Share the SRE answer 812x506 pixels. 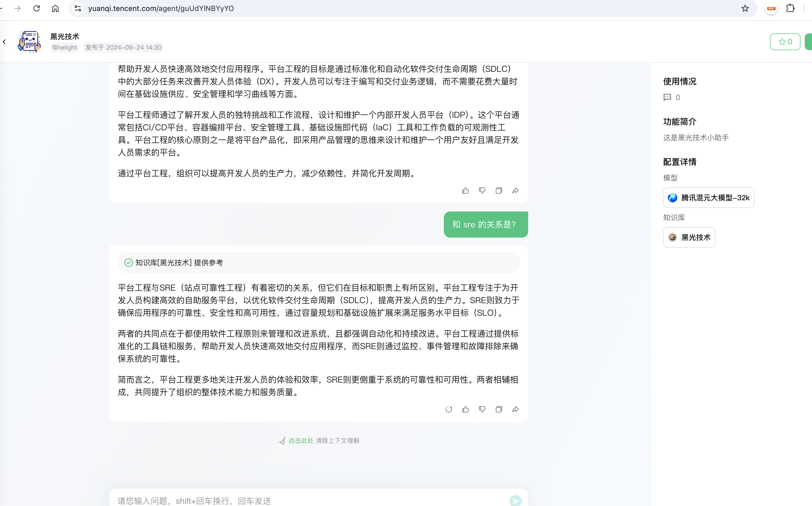pyautogui.click(x=516, y=409)
